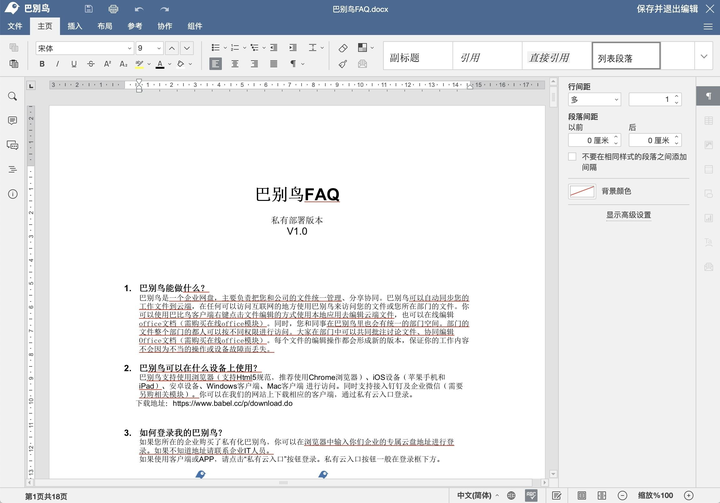Expand the multilevel list options
720x503 pixels.
[264, 48]
